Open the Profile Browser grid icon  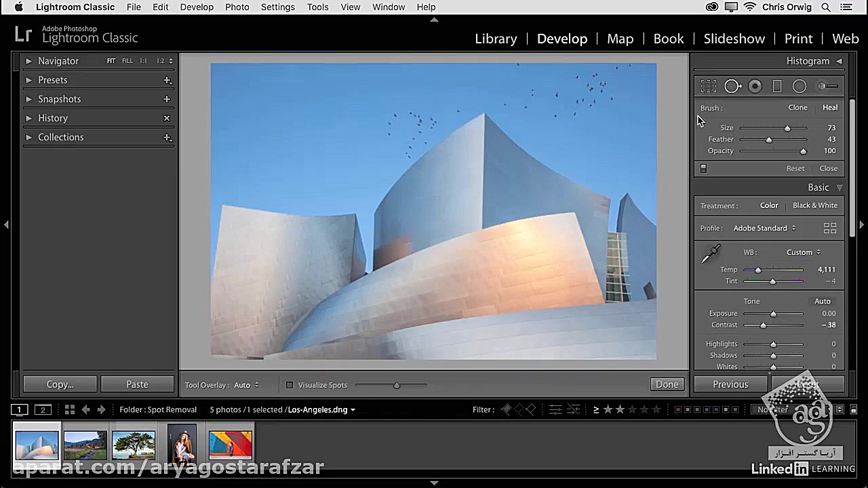(829, 228)
